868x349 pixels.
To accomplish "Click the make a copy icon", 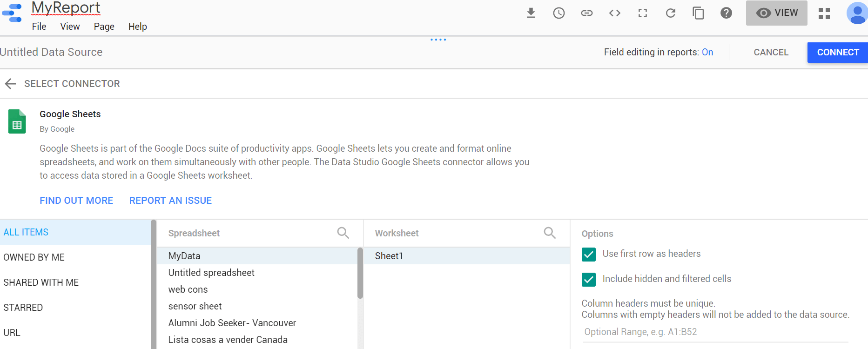I will click(x=698, y=13).
